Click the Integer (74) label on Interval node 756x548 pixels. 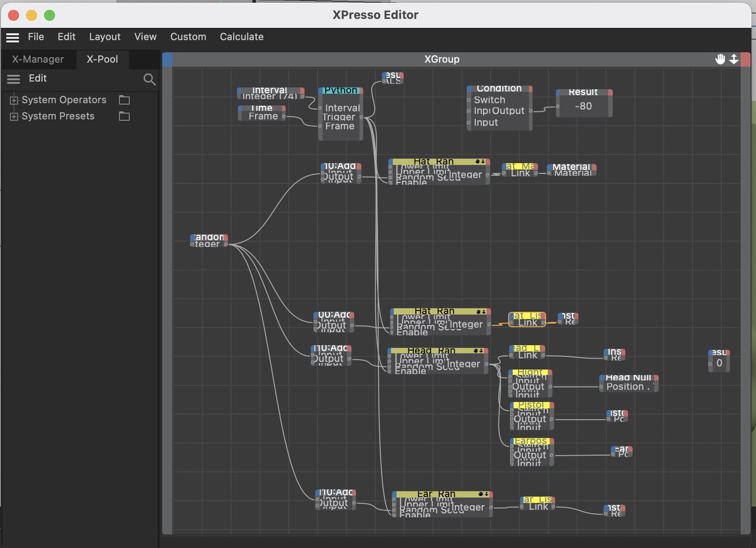270,96
